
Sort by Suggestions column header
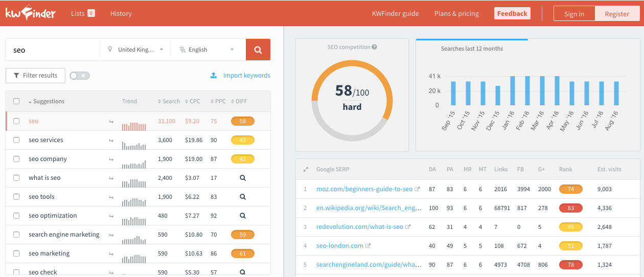tap(46, 101)
